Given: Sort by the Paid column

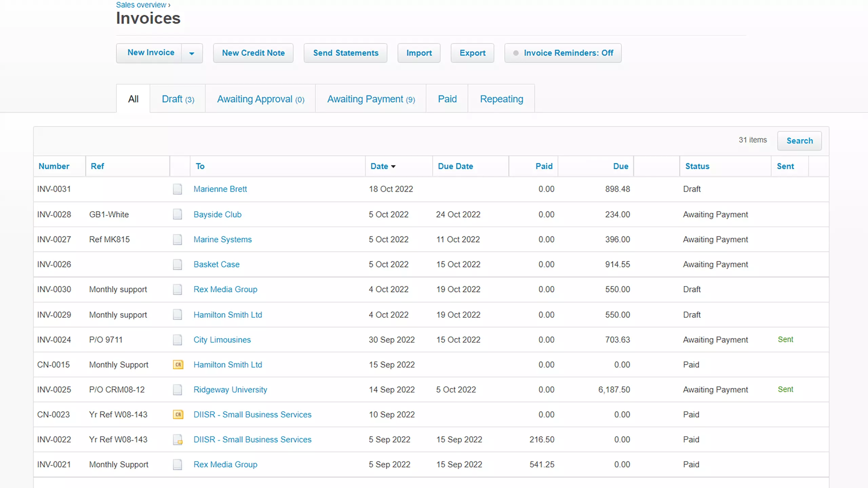Looking at the screenshot, I should pyautogui.click(x=544, y=166).
